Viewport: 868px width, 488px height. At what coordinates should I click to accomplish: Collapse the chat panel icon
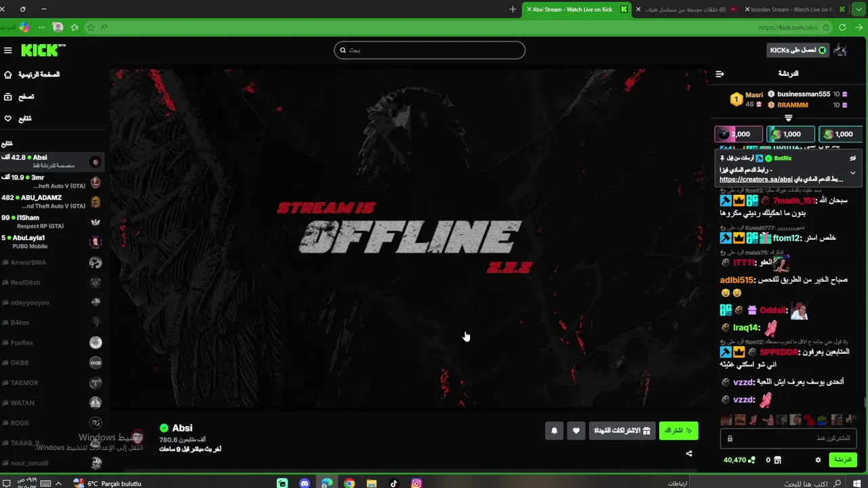coord(719,74)
